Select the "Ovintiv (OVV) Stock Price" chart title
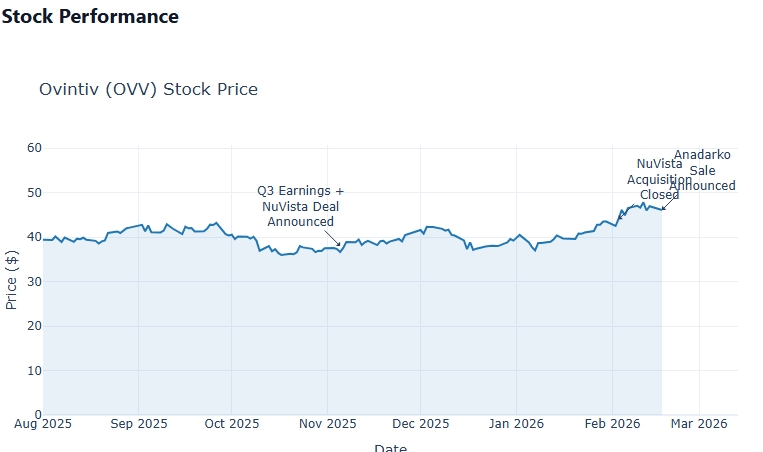 pos(148,89)
